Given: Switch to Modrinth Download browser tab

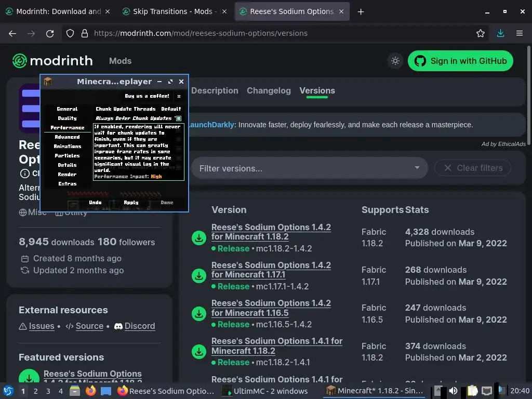Looking at the screenshot, I should click(x=58, y=11).
